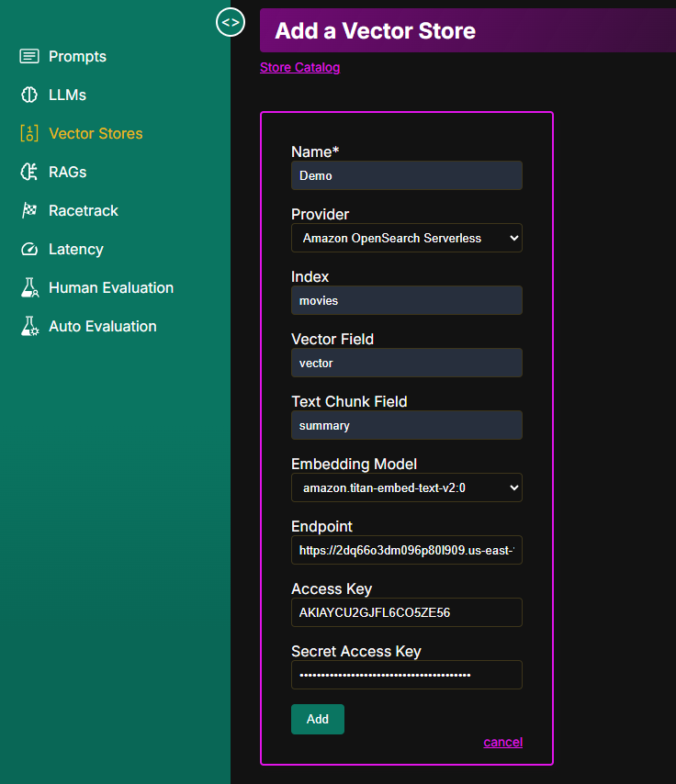Viewport: 676px width, 784px height.
Task: Click the Store Catalog link
Action: pos(299,68)
